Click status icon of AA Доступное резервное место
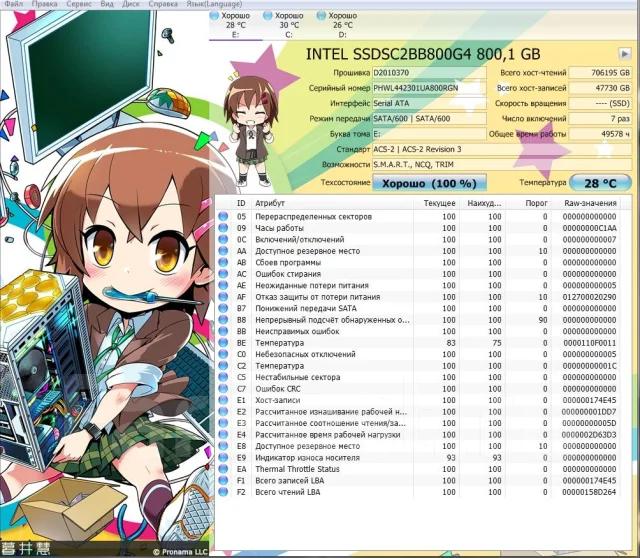 [x=223, y=251]
